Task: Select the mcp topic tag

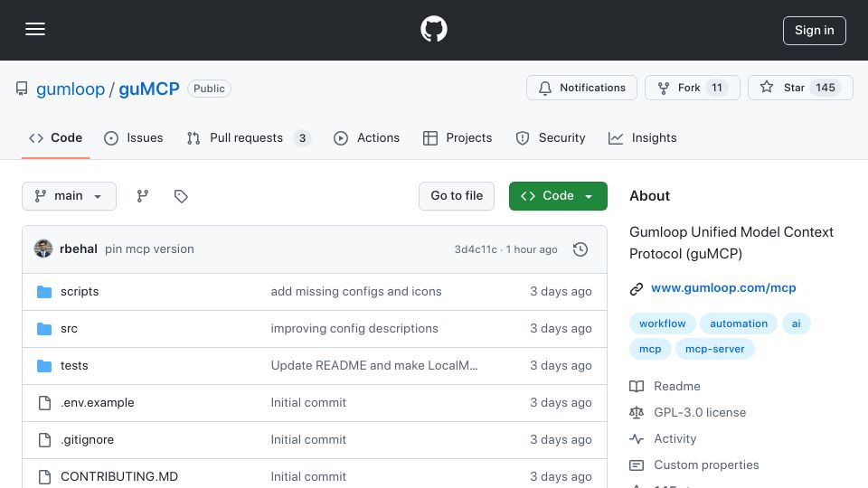Action: pyautogui.click(x=650, y=349)
